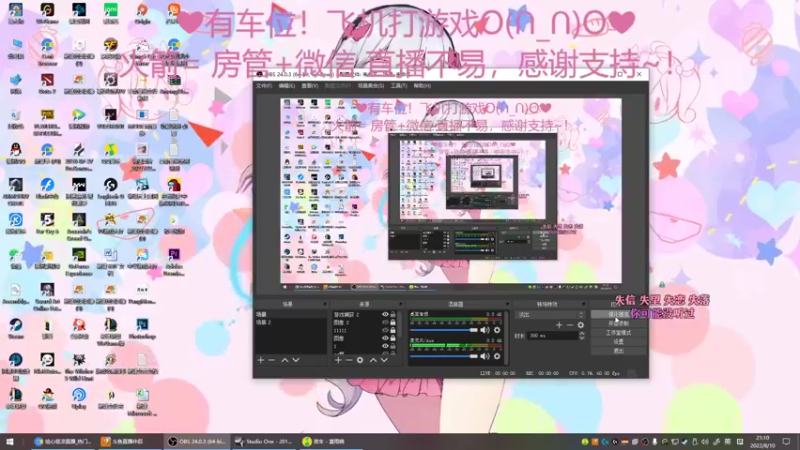Toggle visibility of 游戏捕获 2 source
This screenshot has height=450, width=800.
(x=385, y=315)
